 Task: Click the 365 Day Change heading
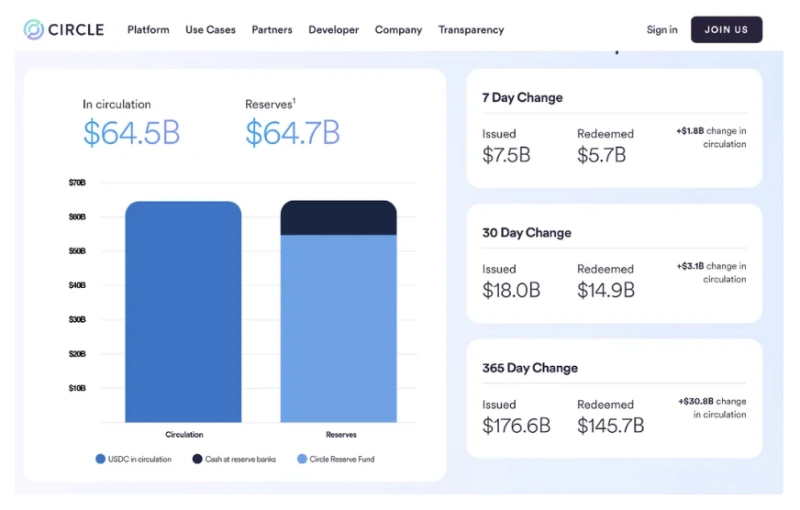(530, 368)
